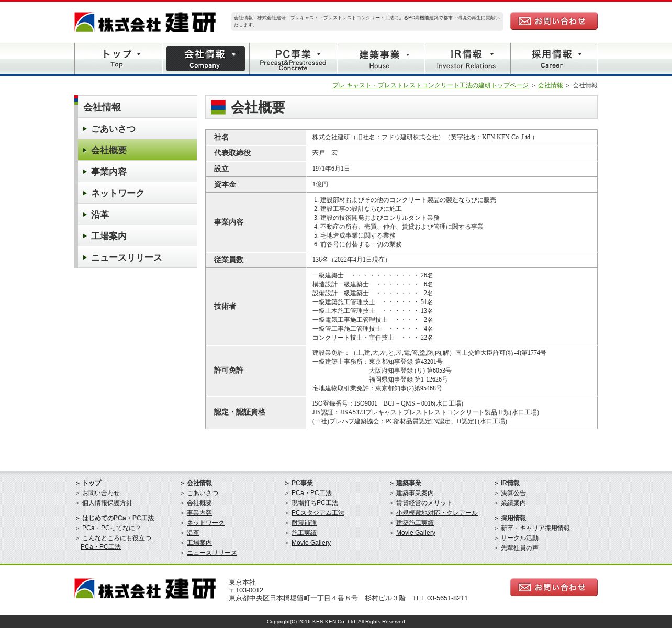The height and width of the screenshot is (628, 672).
Task: Click footer link ネットワーク
Action: pyautogui.click(x=206, y=523)
